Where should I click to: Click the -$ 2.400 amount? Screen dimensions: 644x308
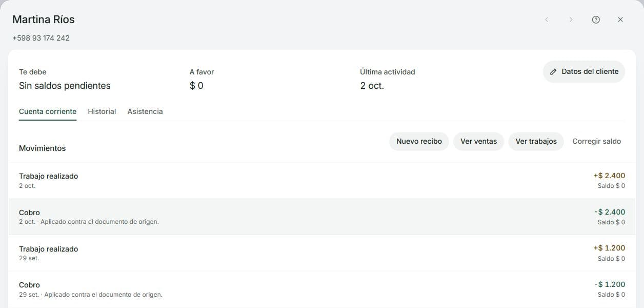point(610,212)
